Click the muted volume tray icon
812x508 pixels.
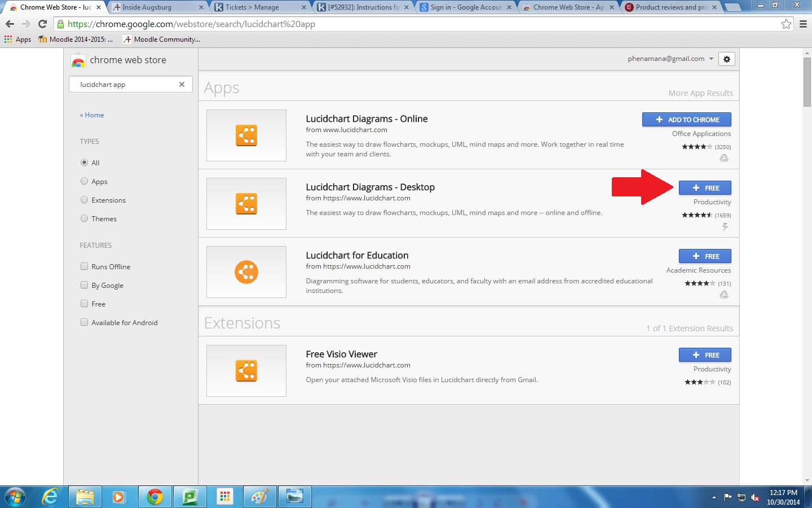[x=755, y=497]
